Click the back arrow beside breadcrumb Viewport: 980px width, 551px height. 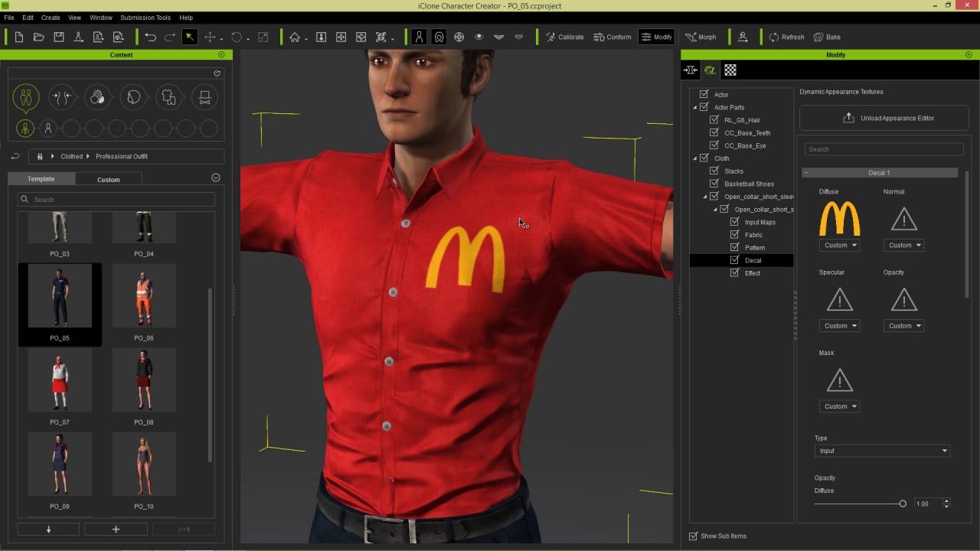(15, 156)
